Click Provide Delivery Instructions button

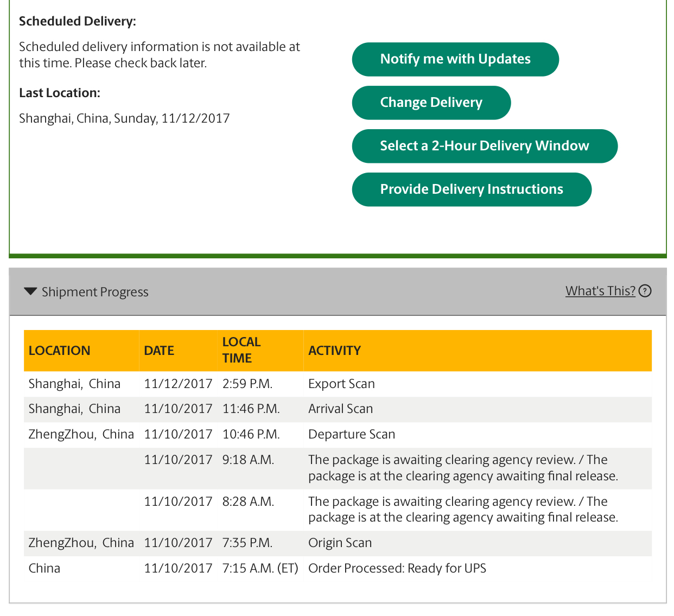(x=472, y=189)
